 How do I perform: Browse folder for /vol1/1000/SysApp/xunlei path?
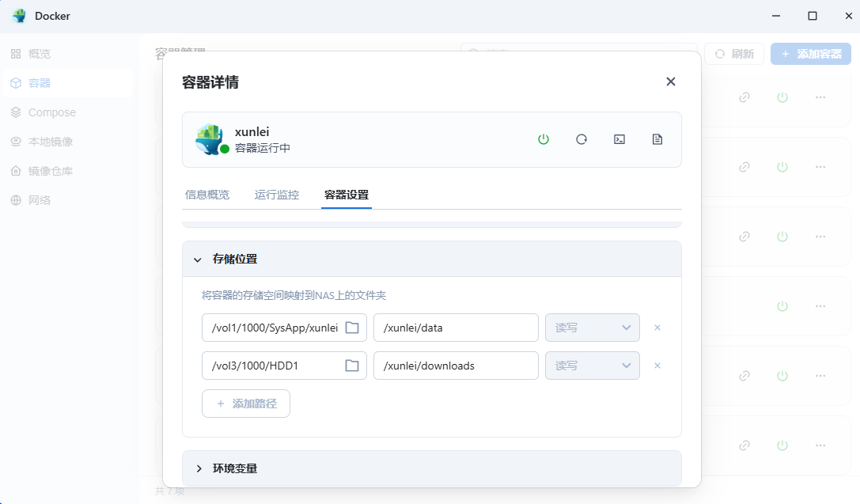[x=352, y=328]
